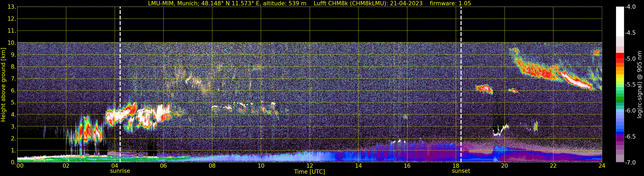The height and width of the screenshot is (176, 644).
Task: Click the "1." tick on the height axis
Action: click(x=13, y=151)
